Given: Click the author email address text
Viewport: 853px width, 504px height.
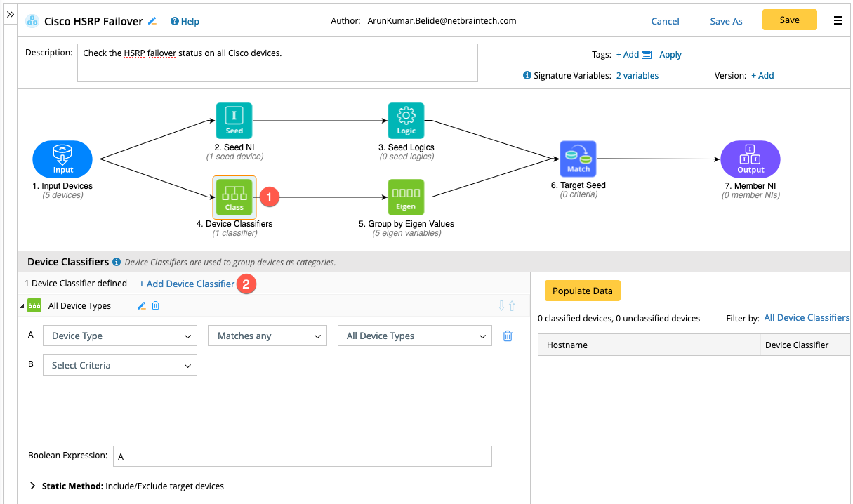Looking at the screenshot, I should [442, 21].
